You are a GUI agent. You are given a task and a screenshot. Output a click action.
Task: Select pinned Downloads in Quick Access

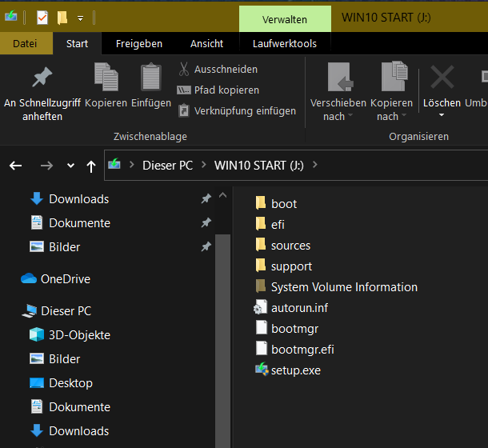tap(70, 199)
